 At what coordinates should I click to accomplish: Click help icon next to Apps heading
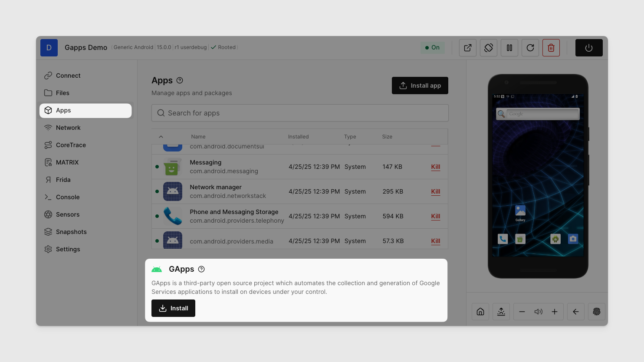[180, 80]
